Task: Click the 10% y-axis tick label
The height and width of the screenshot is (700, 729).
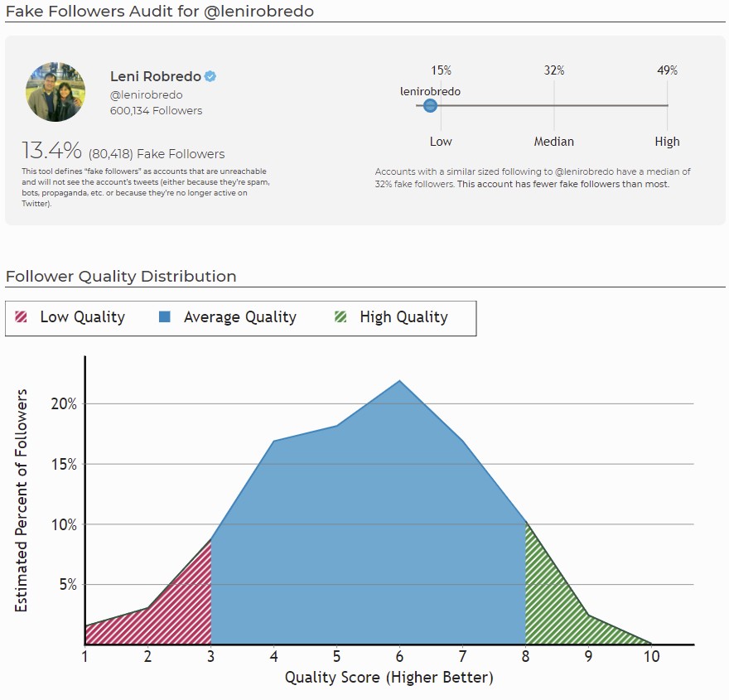Action: [64, 524]
